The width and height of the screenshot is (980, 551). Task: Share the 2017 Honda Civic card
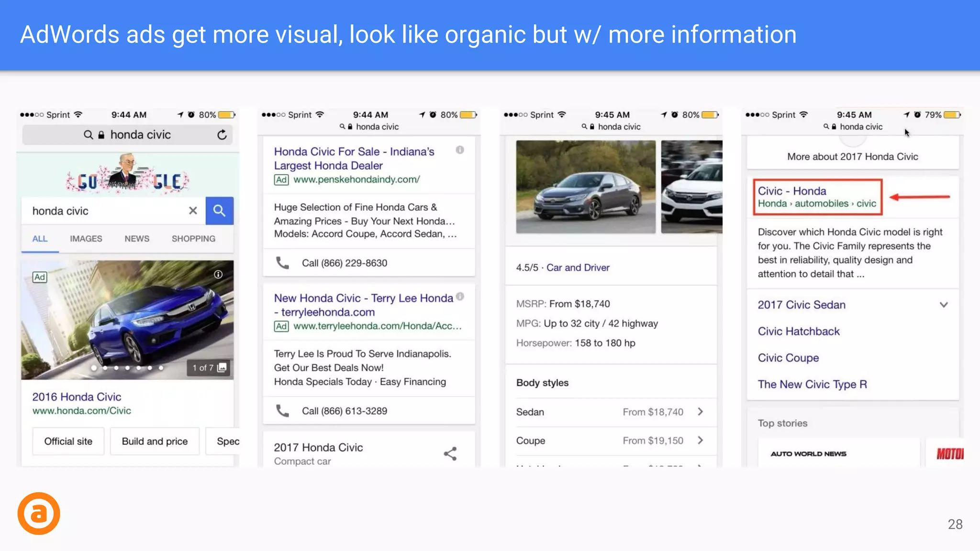click(450, 453)
